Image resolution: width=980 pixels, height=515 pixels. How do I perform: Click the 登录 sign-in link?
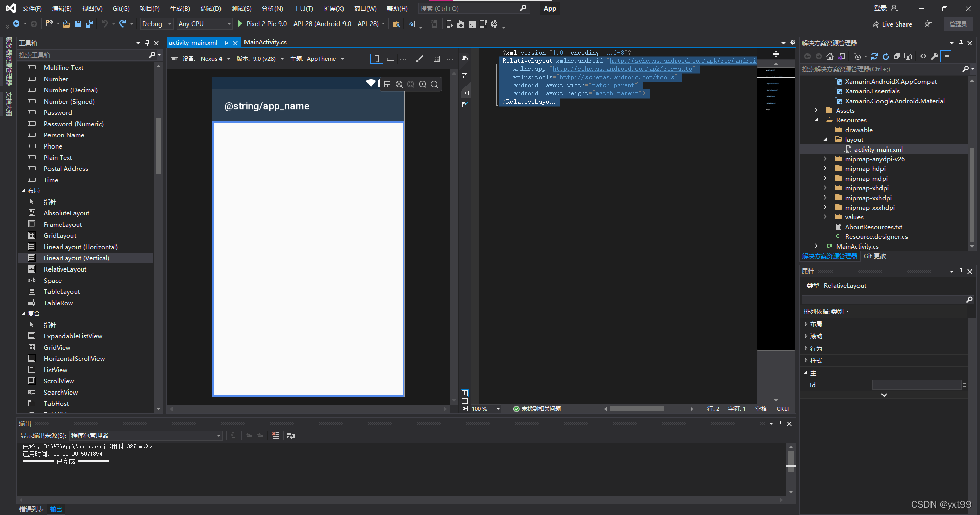pyautogui.click(x=880, y=8)
